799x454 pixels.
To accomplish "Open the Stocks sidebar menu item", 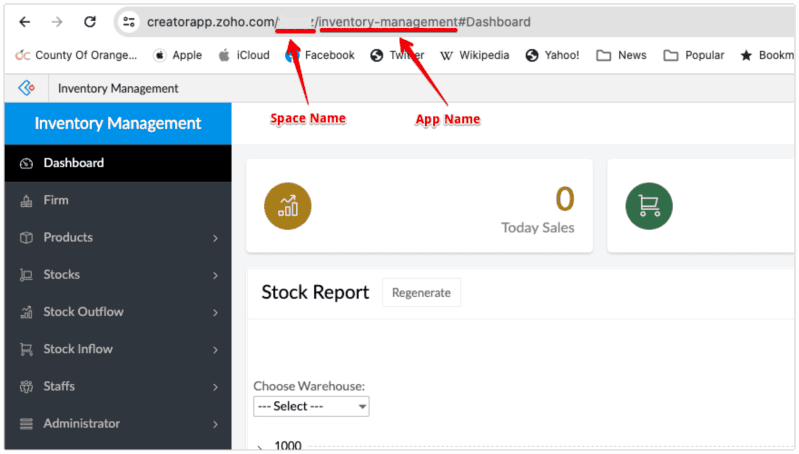I will [62, 275].
